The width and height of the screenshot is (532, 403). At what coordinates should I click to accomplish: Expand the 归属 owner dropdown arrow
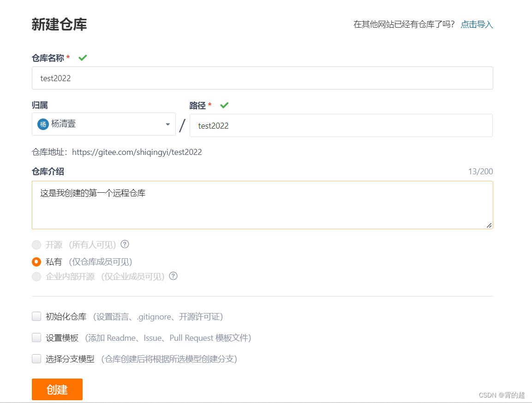click(x=167, y=124)
